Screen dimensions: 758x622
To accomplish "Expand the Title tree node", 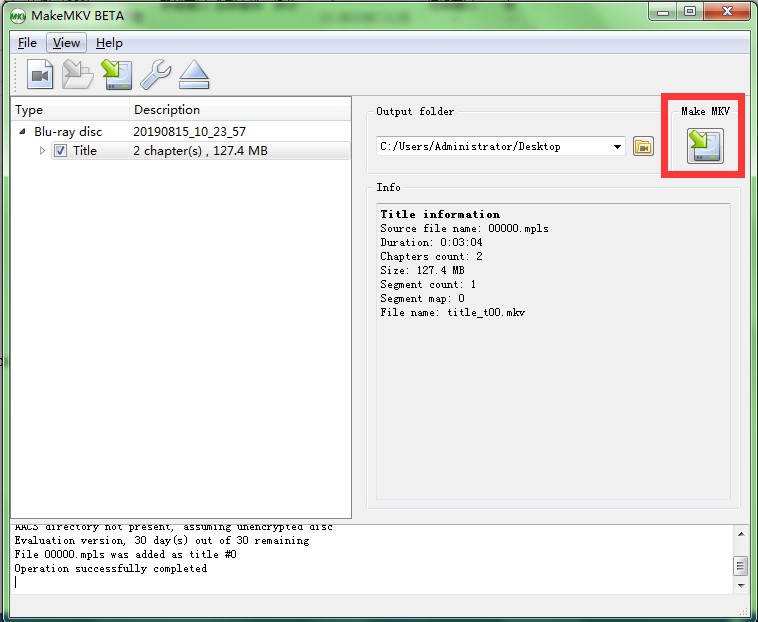I will (42, 151).
